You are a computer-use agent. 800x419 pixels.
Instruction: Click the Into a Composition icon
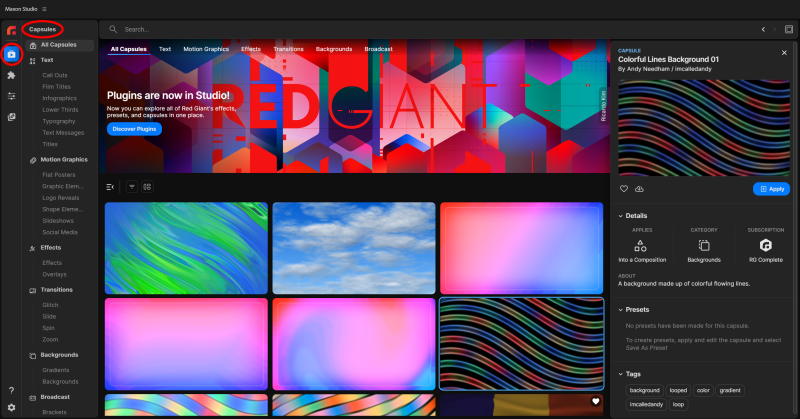point(640,246)
